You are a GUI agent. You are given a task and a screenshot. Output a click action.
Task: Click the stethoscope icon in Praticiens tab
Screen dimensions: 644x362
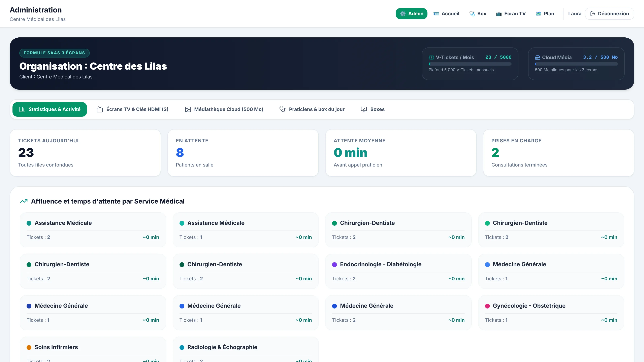click(283, 109)
